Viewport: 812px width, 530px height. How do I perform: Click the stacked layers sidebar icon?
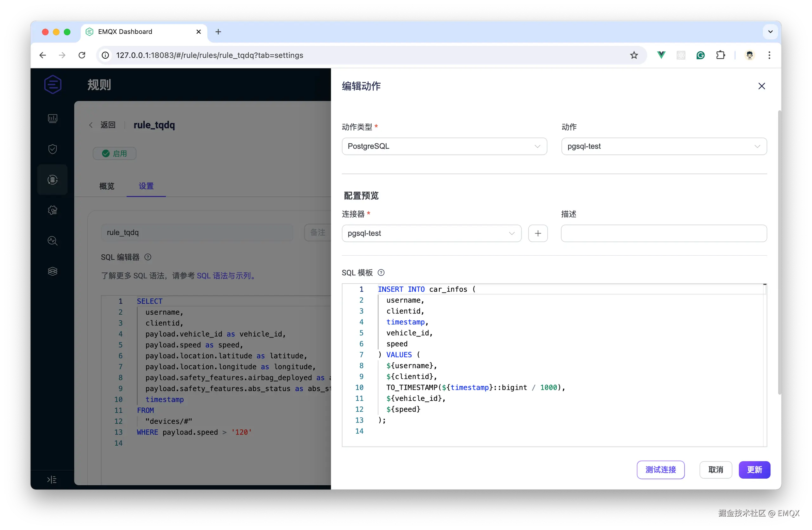click(53, 272)
